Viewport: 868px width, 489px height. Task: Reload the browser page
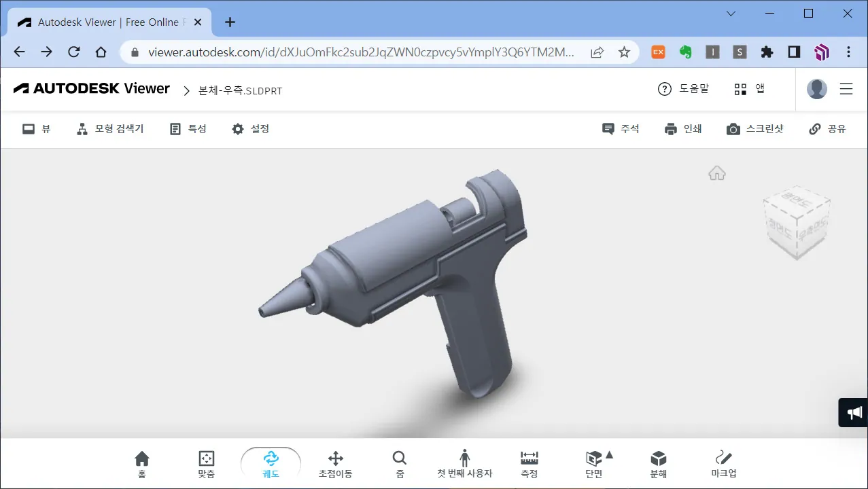(x=74, y=52)
